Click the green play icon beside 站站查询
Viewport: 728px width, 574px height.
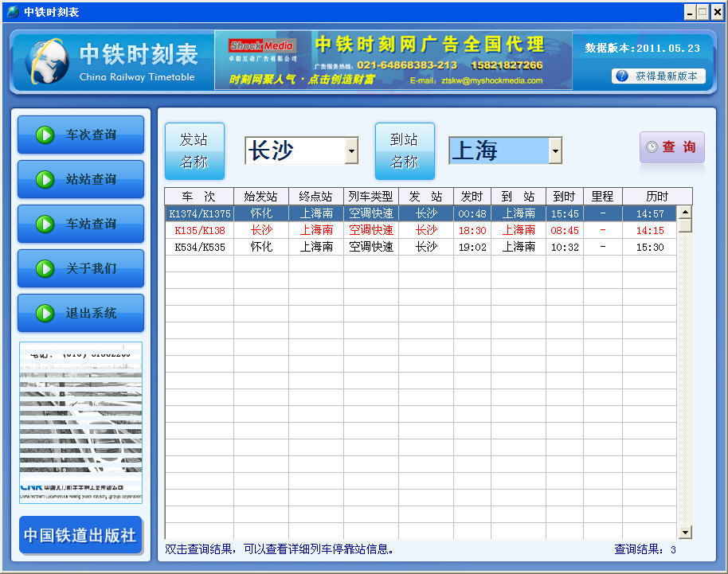coord(45,180)
